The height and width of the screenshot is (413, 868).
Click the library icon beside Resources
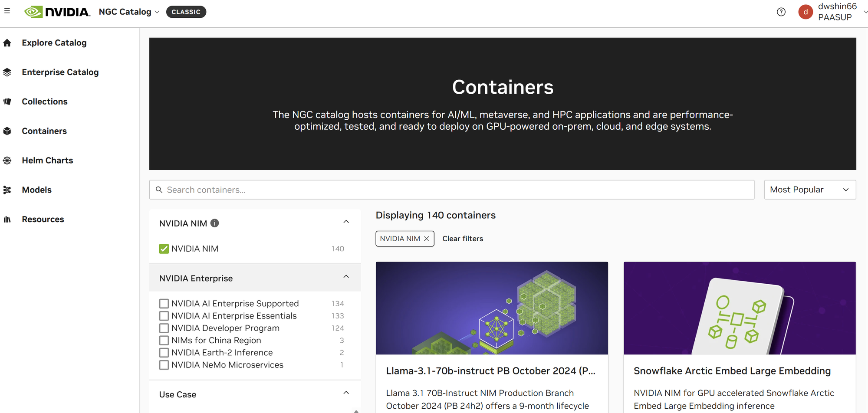pos(7,220)
